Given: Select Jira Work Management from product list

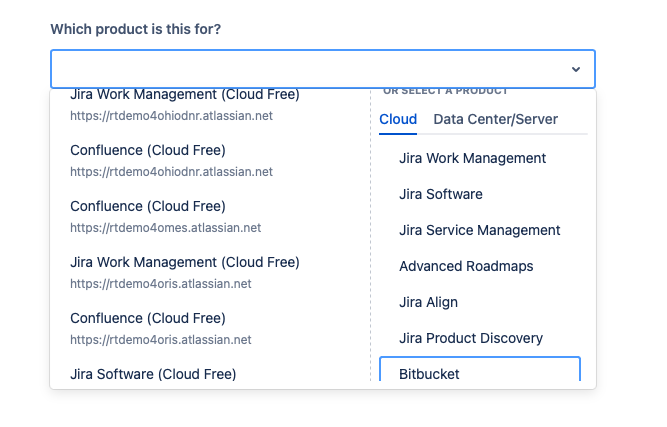Looking at the screenshot, I should coord(472,158).
